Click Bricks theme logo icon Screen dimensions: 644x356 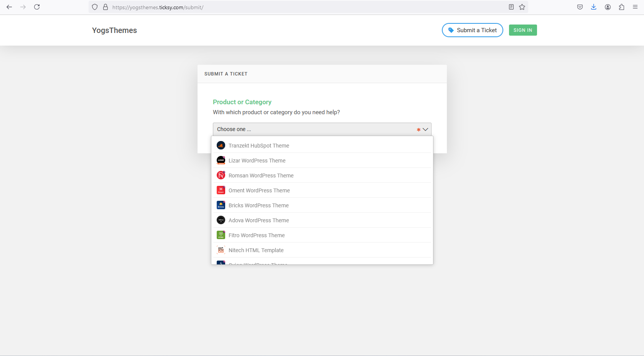pyautogui.click(x=221, y=205)
